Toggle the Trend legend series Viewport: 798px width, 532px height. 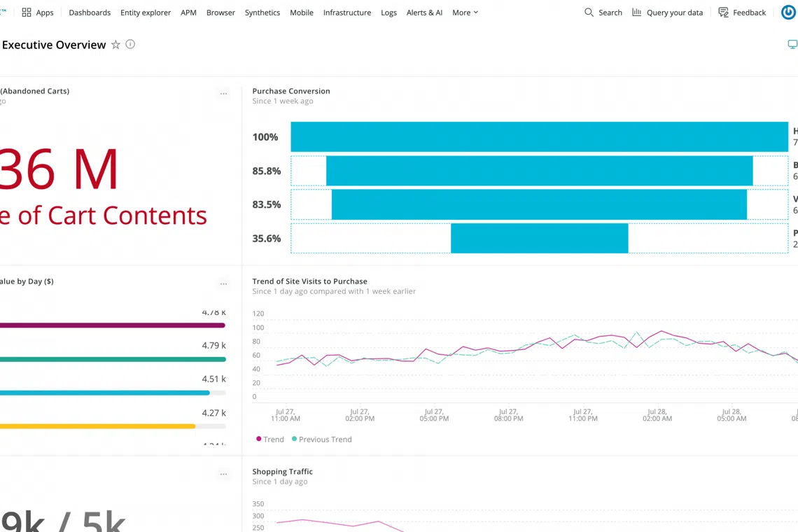click(269, 440)
